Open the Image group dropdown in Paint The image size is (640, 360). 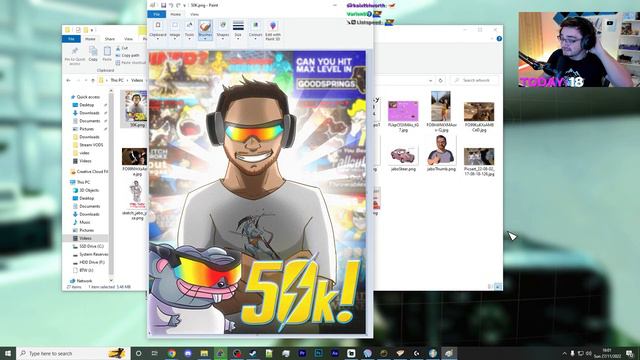175,30
